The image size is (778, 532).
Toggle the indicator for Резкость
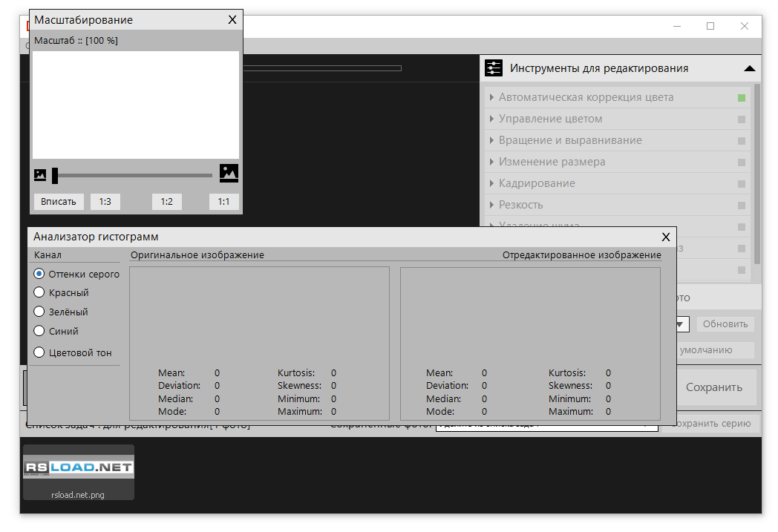tap(742, 206)
